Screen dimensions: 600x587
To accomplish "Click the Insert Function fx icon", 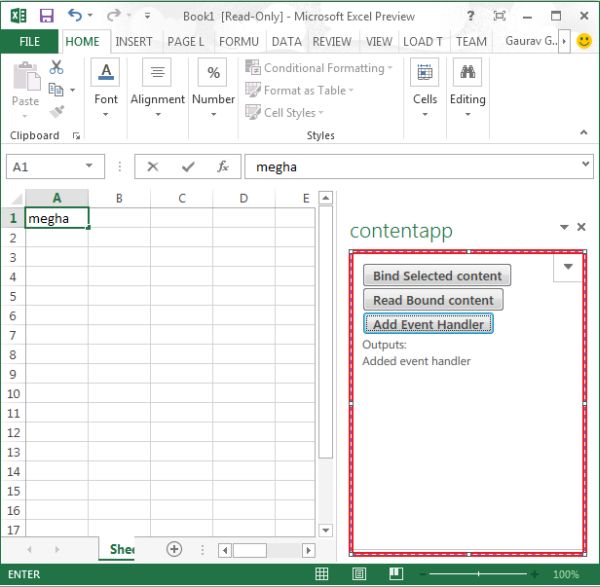I will click(223, 166).
